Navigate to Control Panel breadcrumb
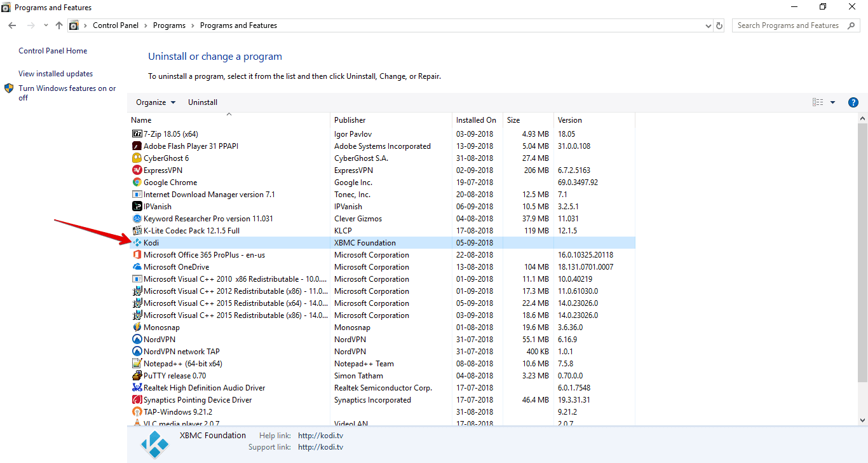Image resolution: width=868 pixels, height=463 pixels. point(116,25)
